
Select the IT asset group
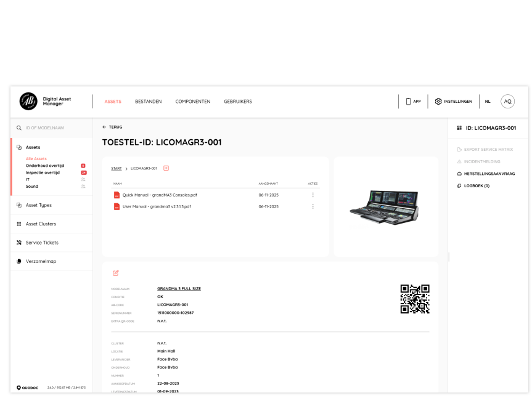[28, 179]
